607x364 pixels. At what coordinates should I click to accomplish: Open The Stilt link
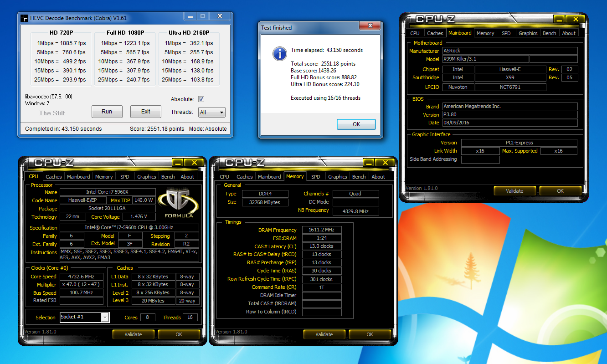51,113
